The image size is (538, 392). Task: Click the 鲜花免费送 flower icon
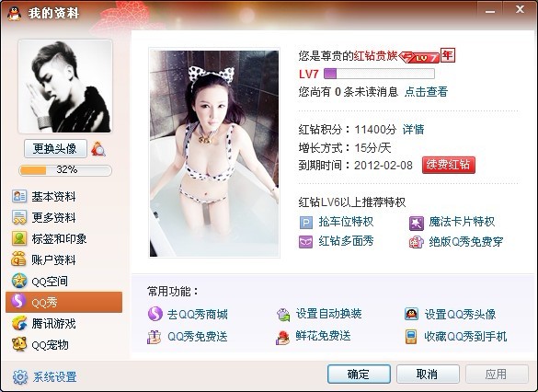pyautogui.click(x=282, y=337)
